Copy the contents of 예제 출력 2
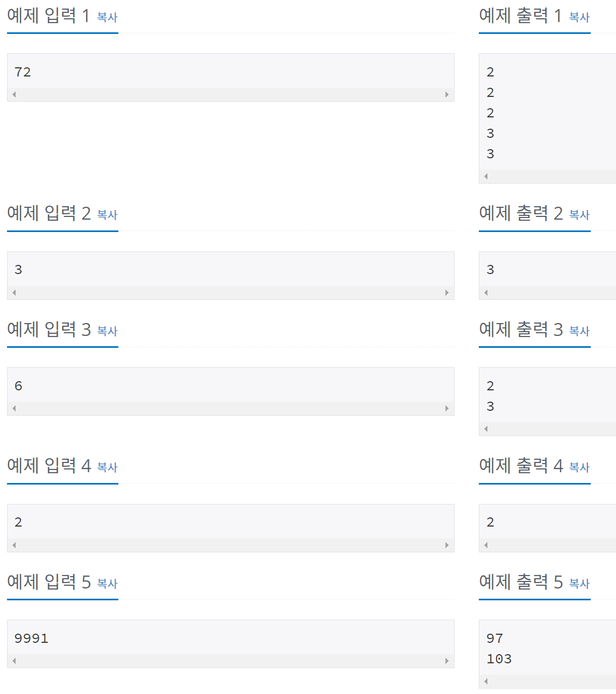Viewport: 616px width, 694px height. click(578, 214)
